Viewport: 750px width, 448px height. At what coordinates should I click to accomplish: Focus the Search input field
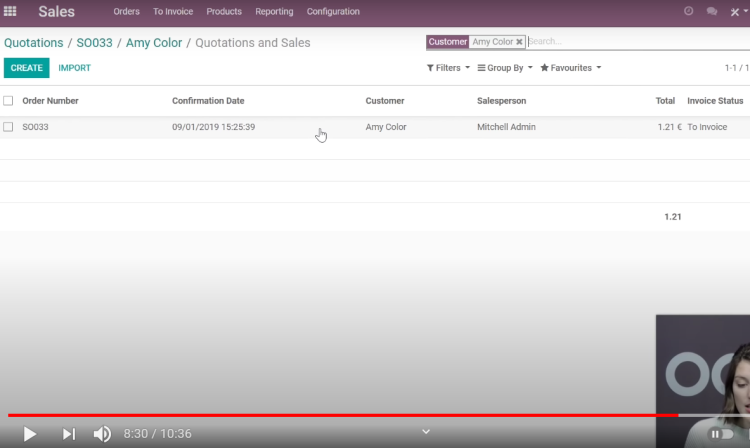tap(638, 42)
